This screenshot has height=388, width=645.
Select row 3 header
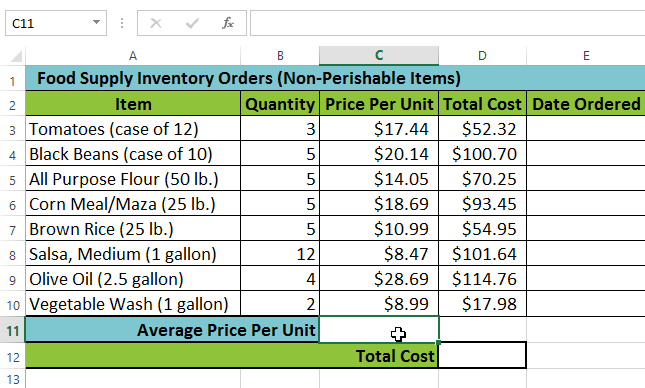pyautogui.click(x=12, y=128)
